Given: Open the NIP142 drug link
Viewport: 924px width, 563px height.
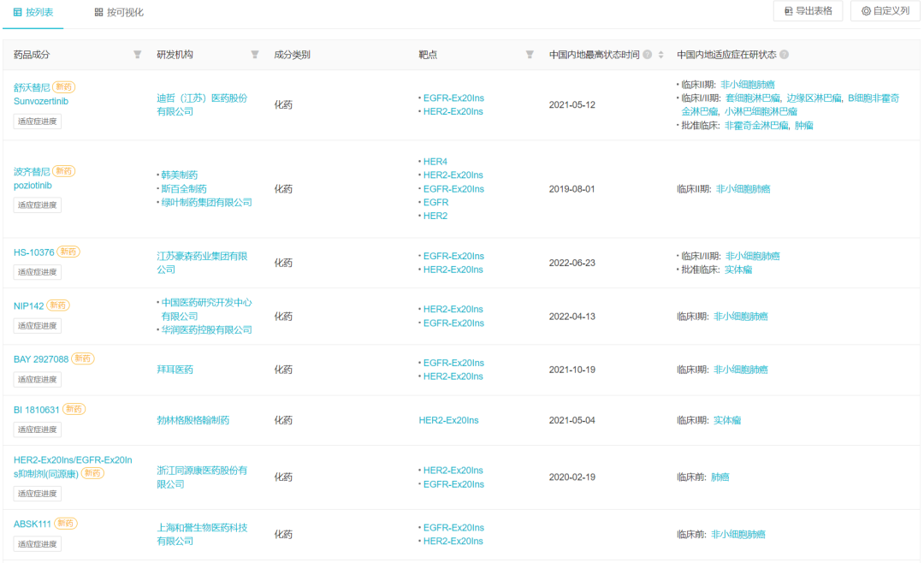Looking at the screenshot, I should coord(28,306).
